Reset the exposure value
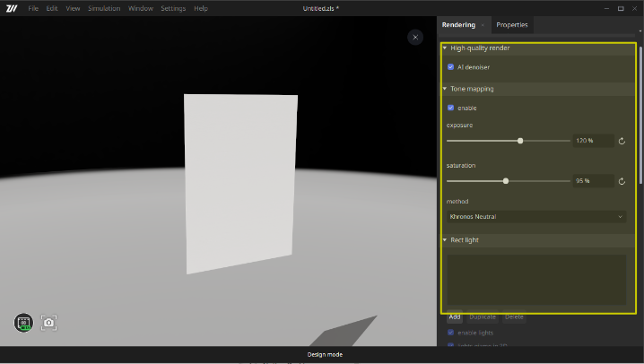The image size is (644, 364). (622, 141)
